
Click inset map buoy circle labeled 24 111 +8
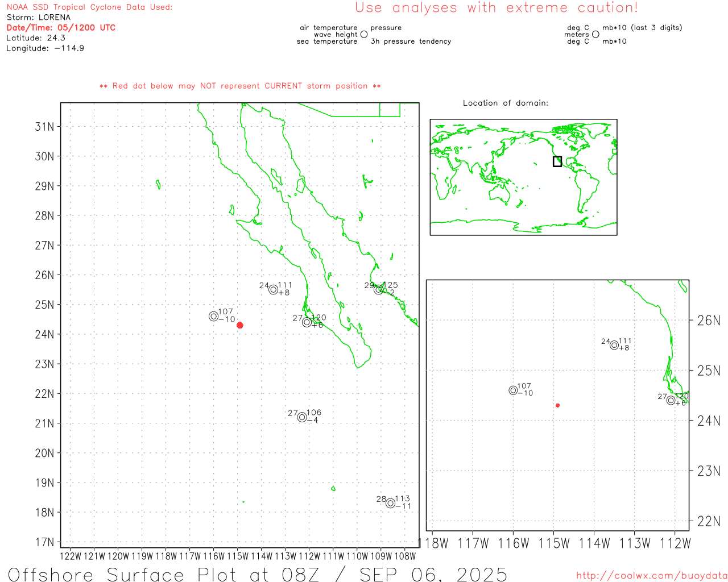(614, 345)
